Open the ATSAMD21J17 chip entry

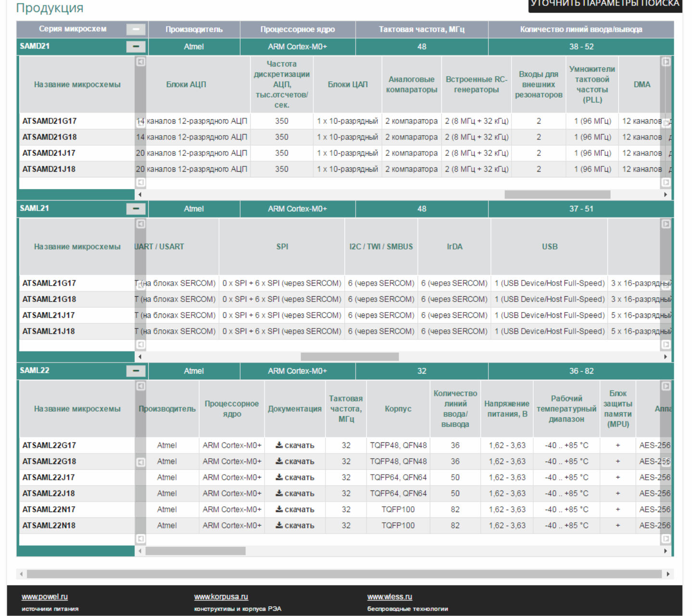[x=49, y=153]
